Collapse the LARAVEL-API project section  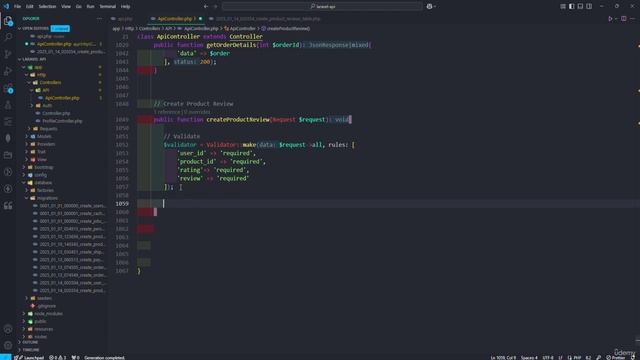(x=20, y=59)
